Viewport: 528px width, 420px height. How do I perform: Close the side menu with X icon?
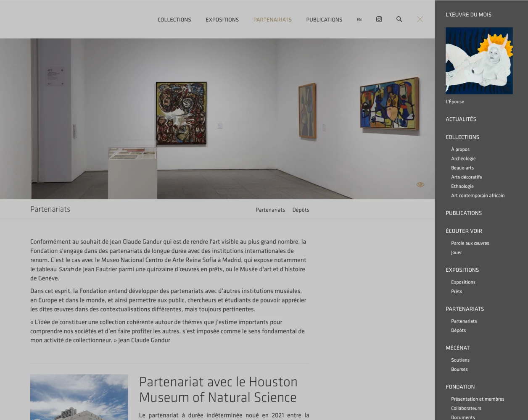(x=420, y=19)
